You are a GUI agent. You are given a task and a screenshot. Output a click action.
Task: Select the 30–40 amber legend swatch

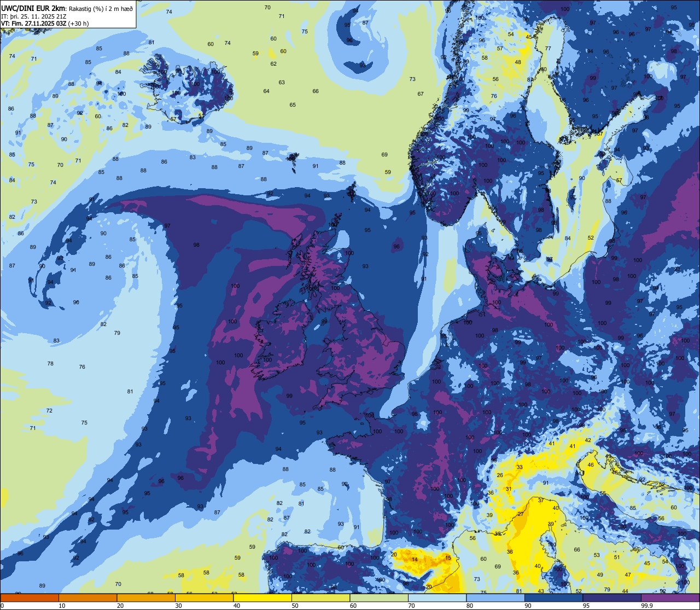click(x=204, y=597)
